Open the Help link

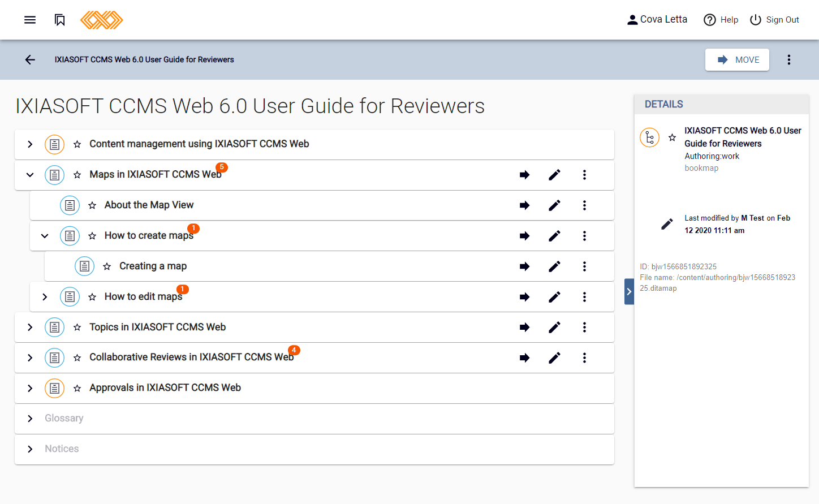point(721,20)
